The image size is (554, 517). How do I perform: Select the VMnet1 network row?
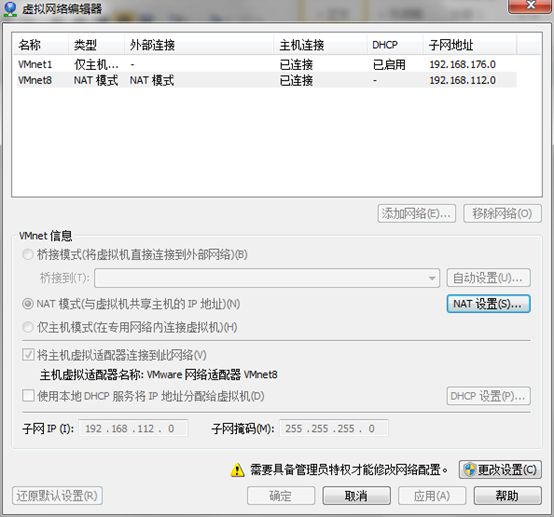[267, 64]
